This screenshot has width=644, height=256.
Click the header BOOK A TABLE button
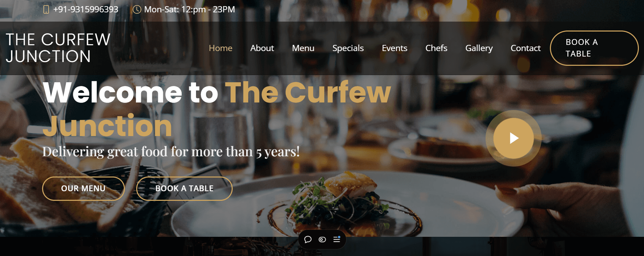point(594,48)
